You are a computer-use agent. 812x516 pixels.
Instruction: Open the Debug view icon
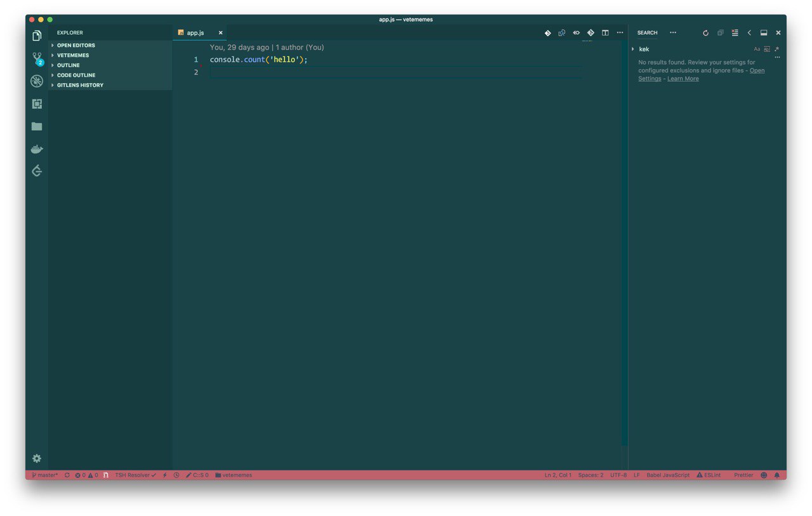click(x=37, y=81)
